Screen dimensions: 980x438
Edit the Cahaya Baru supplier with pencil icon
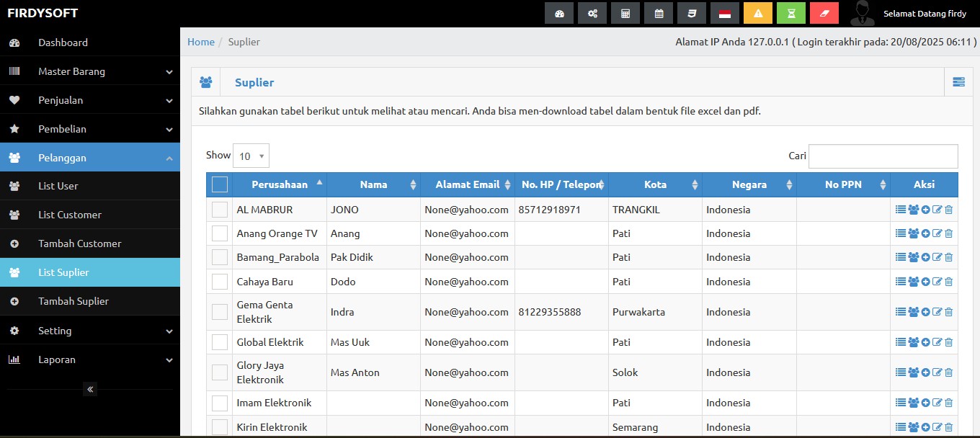tap(937, 282)
